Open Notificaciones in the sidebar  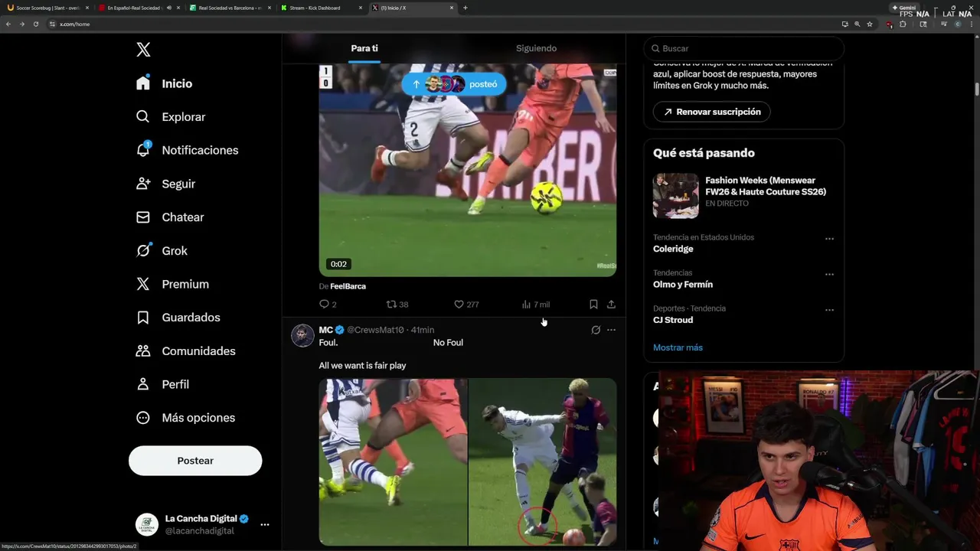188,151
